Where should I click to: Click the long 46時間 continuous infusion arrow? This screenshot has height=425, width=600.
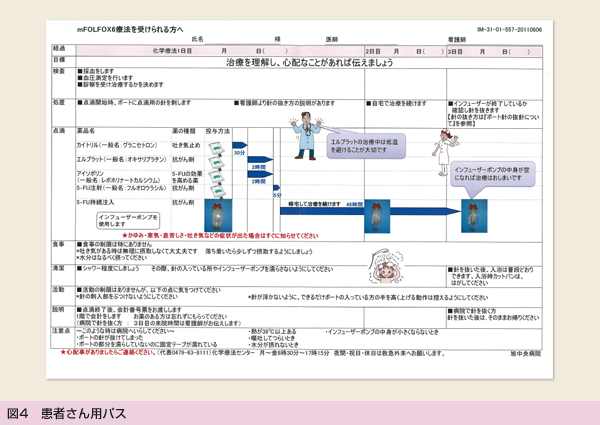tap(370, 211)
